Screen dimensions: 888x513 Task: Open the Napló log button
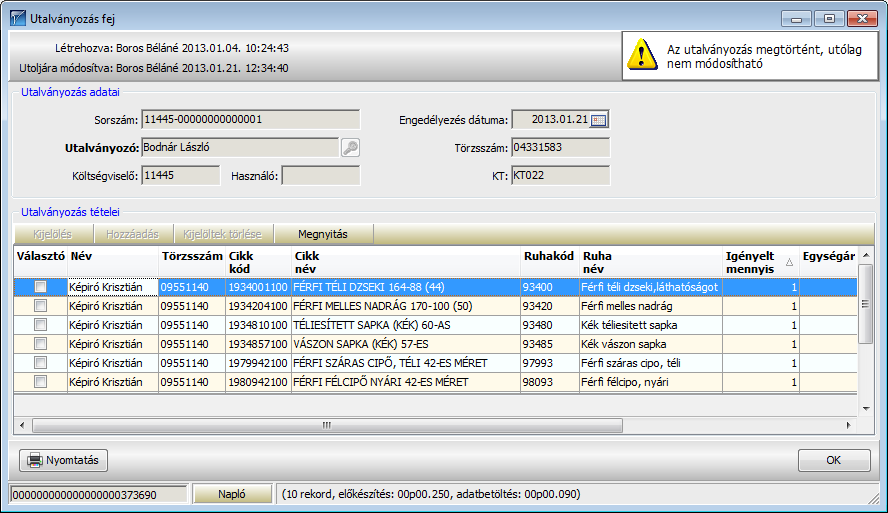[232, 494]
